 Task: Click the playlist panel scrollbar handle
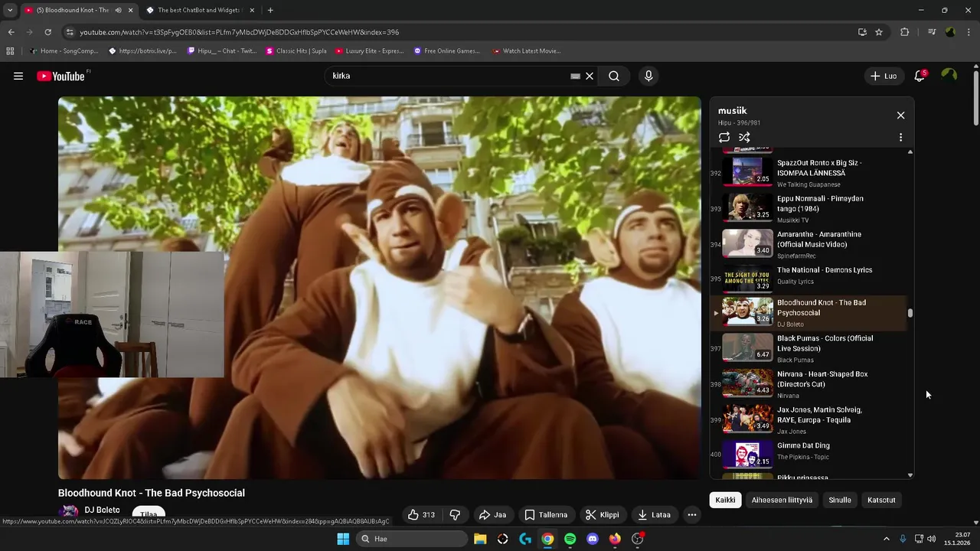[910, 313]
